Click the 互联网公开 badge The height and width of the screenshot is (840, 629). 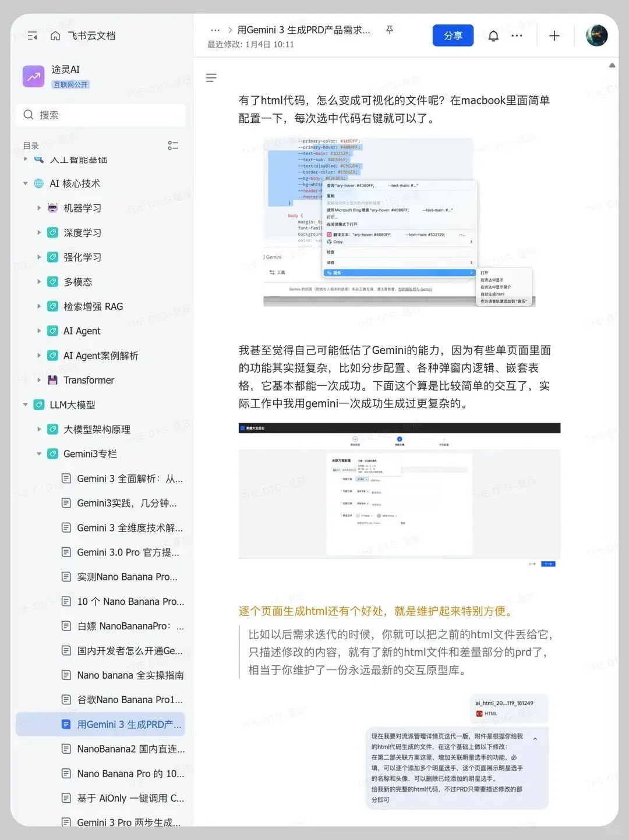click(70, 84)
